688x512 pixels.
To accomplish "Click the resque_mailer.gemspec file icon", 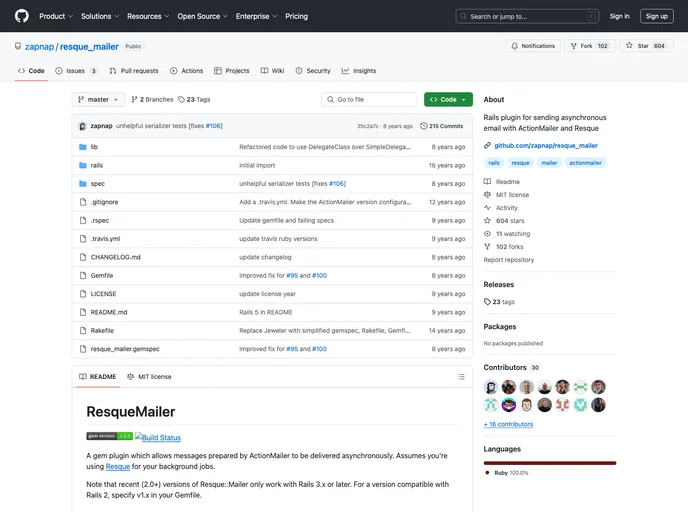I will (x=82, y=349).
